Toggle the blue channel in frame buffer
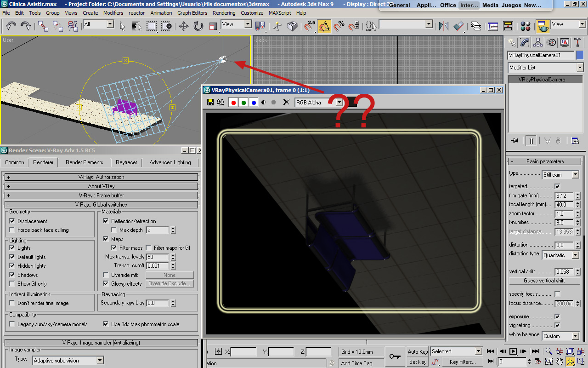Screen dimensions: 588x368 pyautogui.click(x=254, y=102)
